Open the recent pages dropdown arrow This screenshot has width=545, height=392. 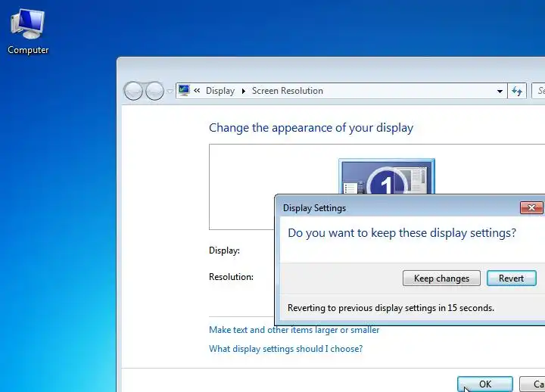point(170,92)
